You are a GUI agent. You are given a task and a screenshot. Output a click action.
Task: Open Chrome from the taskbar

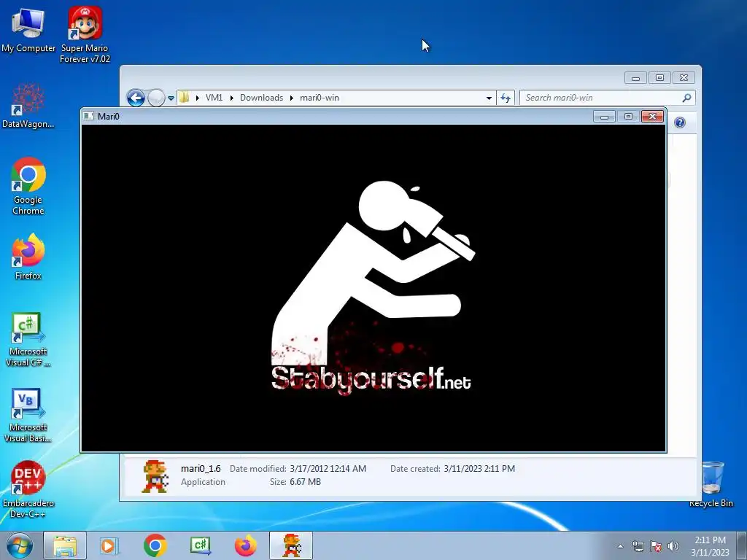tap(155, 545)
